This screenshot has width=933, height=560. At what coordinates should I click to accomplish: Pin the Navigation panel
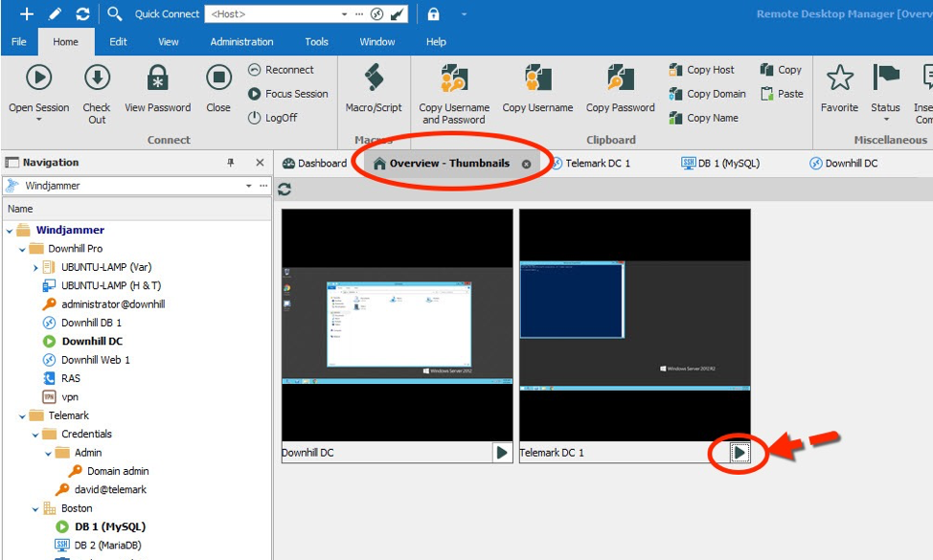(x=231, y=163)
